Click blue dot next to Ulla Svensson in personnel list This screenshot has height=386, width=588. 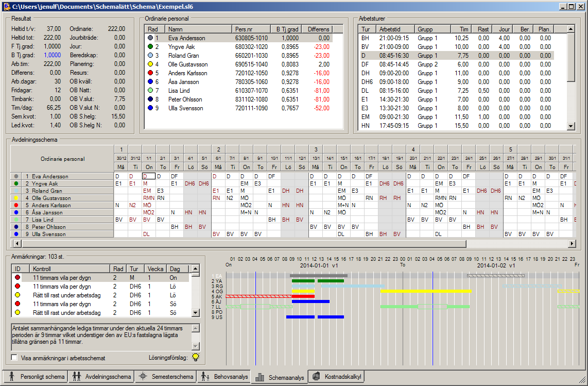(x=150, y=108)
